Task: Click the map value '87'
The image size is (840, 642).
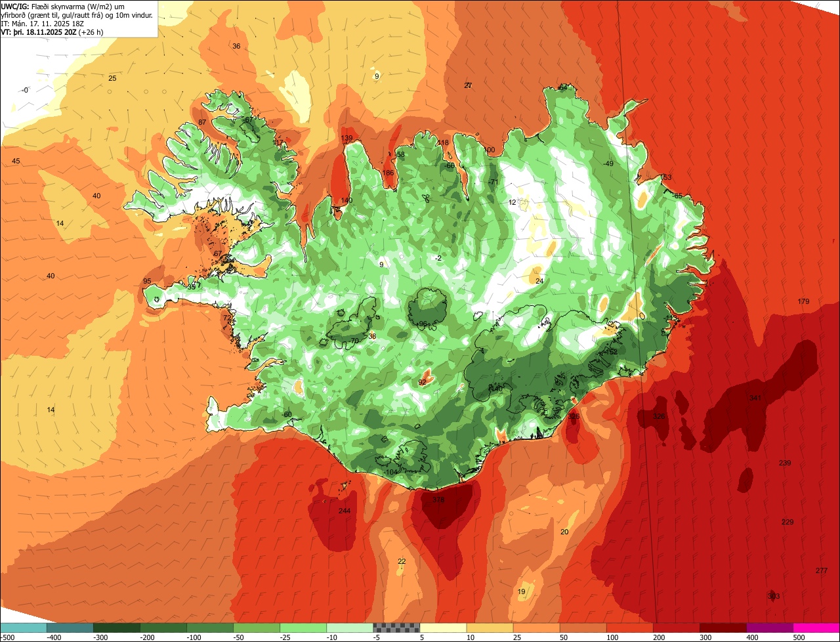Action: click(202, 123)
